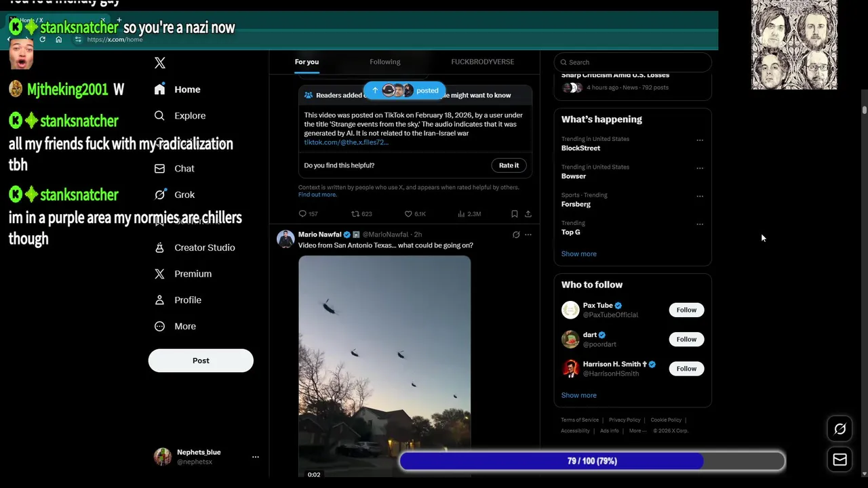Open options for Bowser trend
Viewport: 868px width, 488px height.
tap(700, 168)
